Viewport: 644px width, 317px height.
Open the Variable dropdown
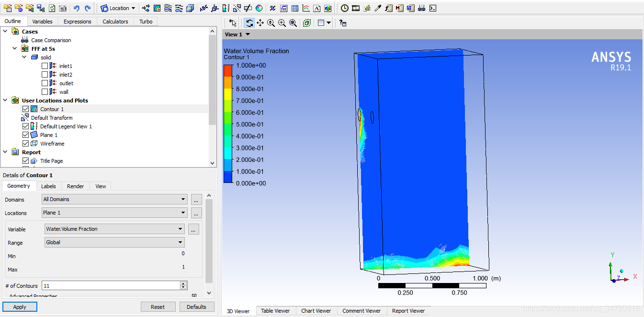pos(114,229)
